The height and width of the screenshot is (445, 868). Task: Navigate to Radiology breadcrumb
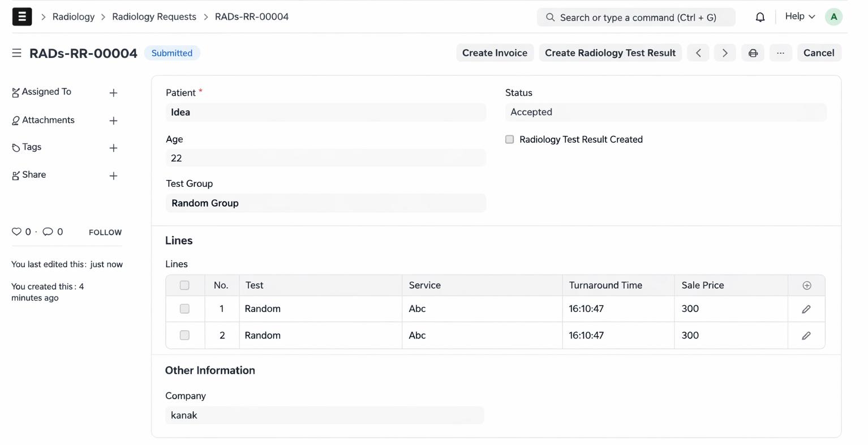click(x=74, y=17)
